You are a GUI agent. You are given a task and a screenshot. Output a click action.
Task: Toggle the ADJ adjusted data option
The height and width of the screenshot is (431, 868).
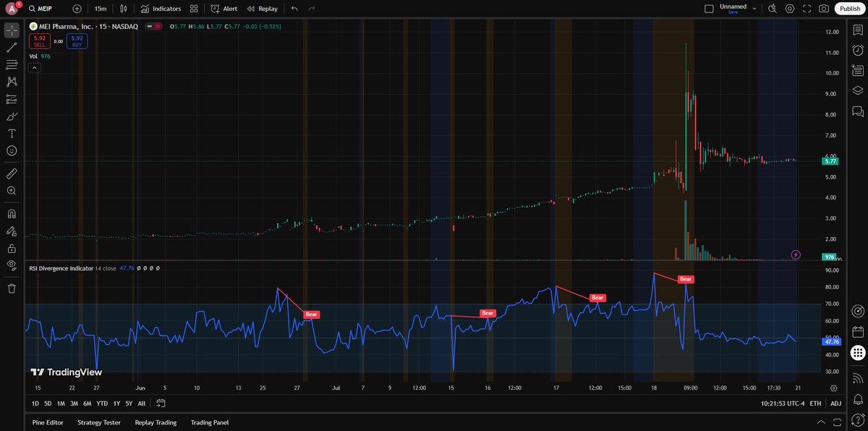(835, 403)
